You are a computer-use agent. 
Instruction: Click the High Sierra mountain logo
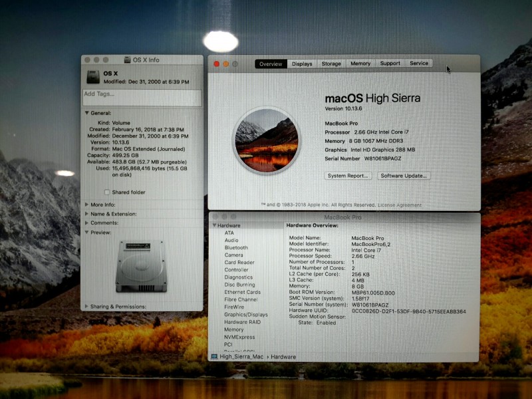267,141
